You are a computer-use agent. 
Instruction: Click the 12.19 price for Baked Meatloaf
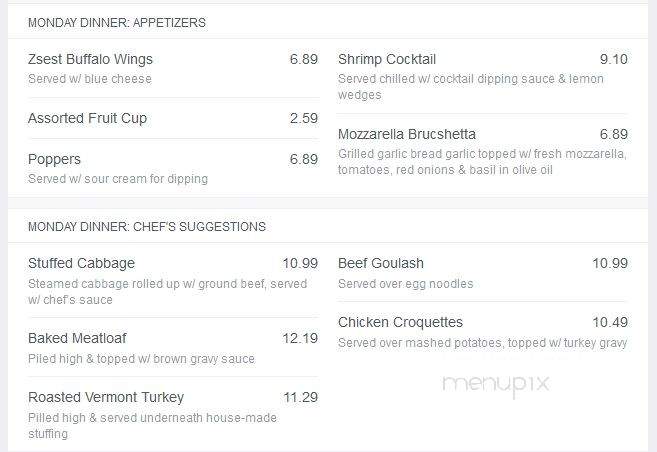300,338
